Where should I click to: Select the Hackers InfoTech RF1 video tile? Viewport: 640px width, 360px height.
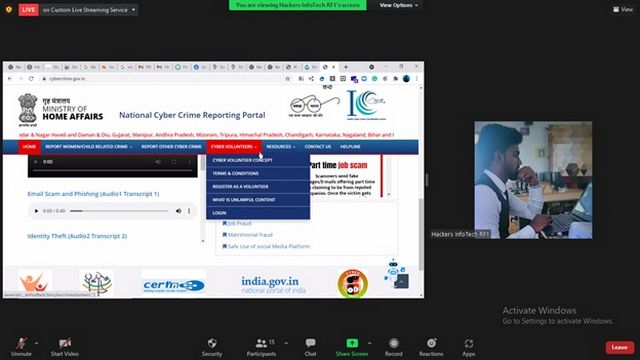[x=533, y=180]
